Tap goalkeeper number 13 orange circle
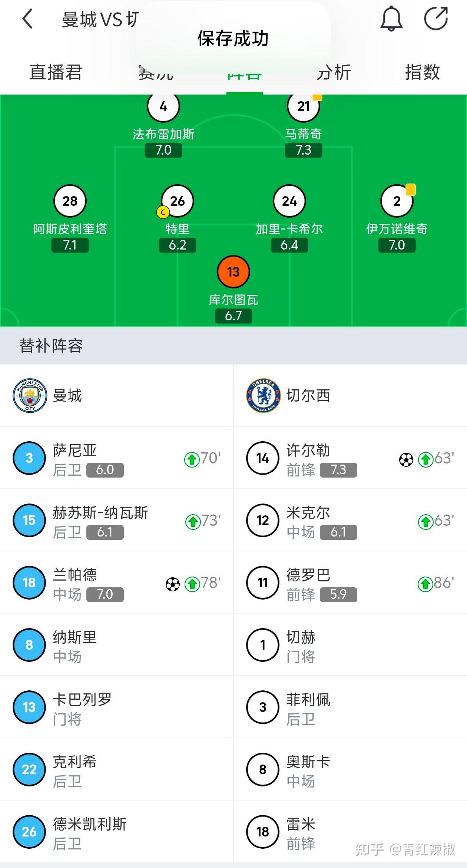This screenshot has width=467, height=868. click(233, 272)
